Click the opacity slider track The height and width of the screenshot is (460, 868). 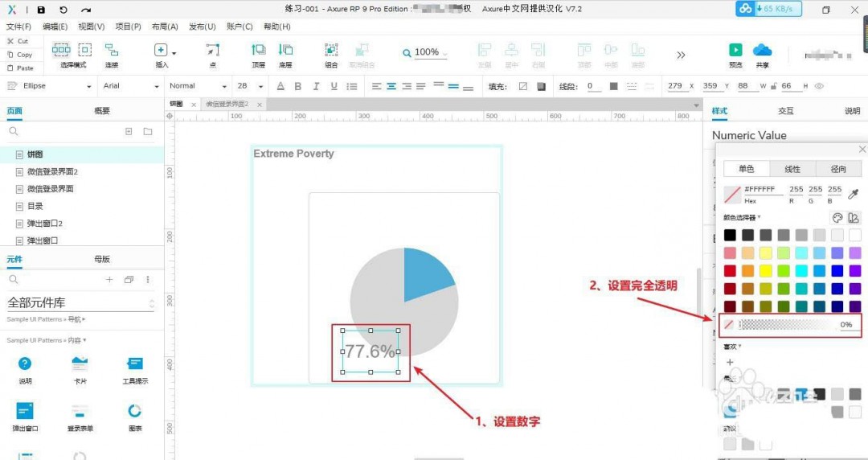coord(787,325)
